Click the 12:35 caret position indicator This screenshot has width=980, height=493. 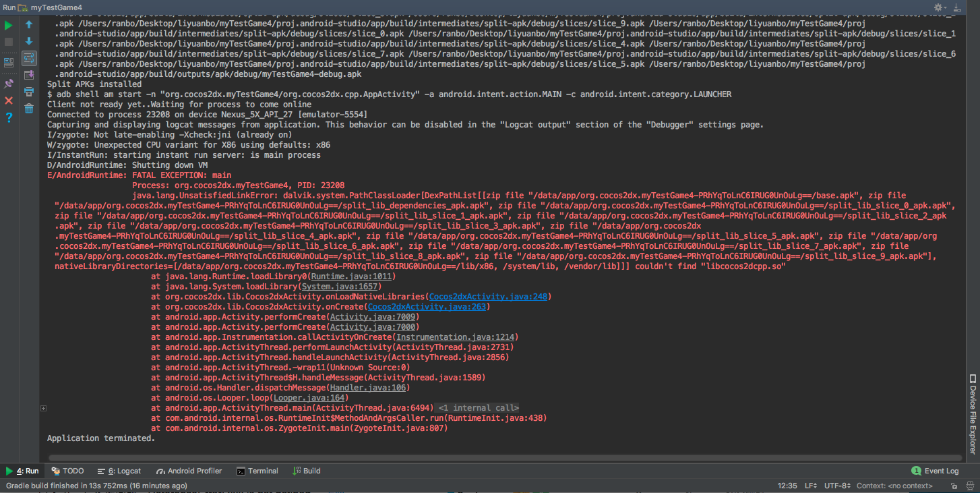787,486
